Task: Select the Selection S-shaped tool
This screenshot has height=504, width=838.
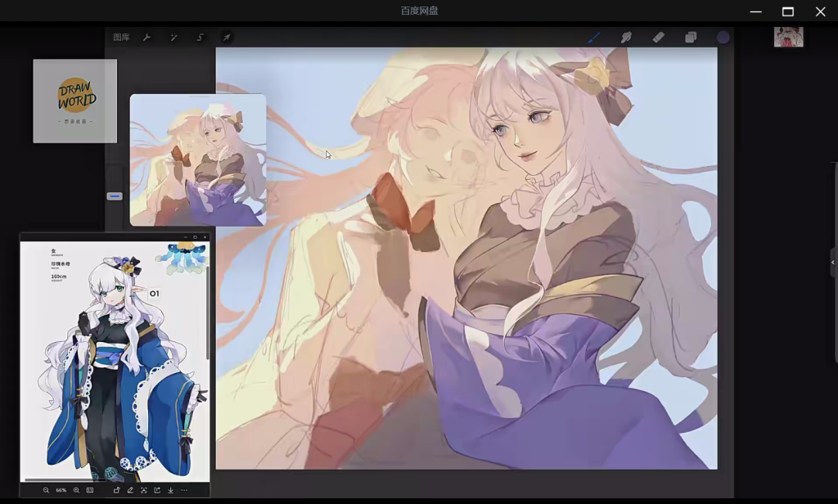Action: (200, 38)
